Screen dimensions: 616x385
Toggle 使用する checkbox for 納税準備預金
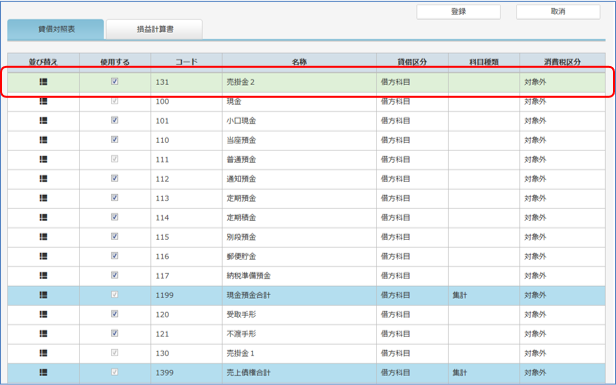[115, 275]
